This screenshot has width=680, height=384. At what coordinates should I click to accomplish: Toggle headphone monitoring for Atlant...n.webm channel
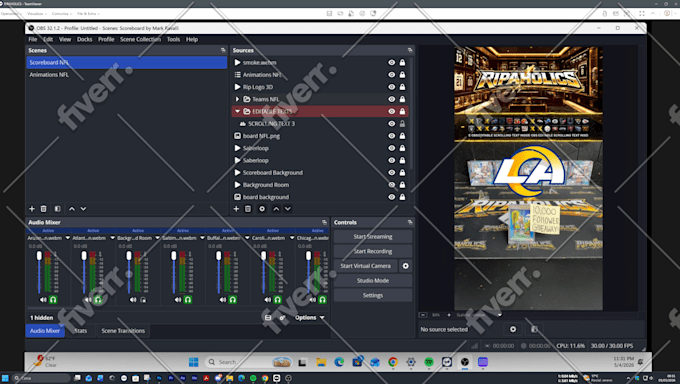click(x=98, y=300)
